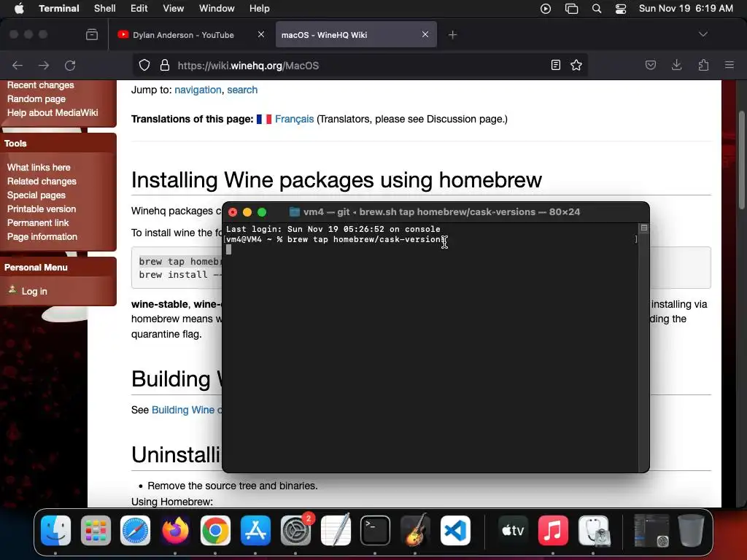Click the Random page sidebar link
This screenshot has height=560, width=747.
(36, 99)
